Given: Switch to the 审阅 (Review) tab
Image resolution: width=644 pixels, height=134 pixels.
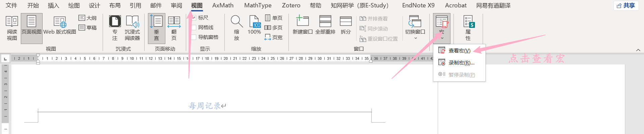Looking at the screenshot, I should 176,5.
